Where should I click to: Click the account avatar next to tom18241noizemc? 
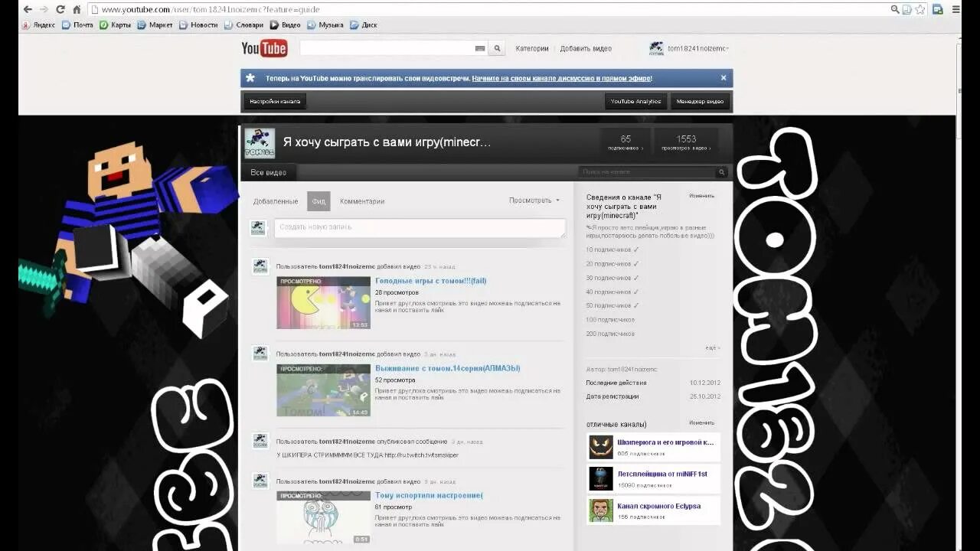(656, 48)
